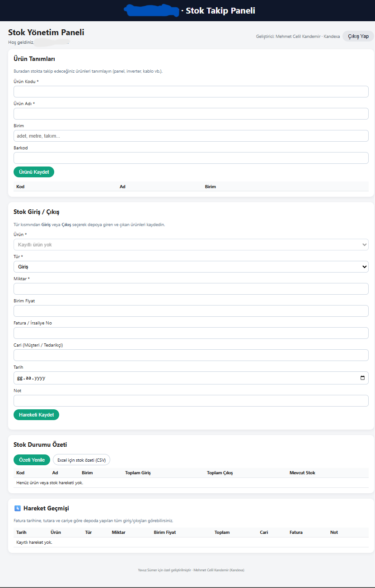Click the Birim Fiyat input box
Image resolution: width=375 pixels, height=588 pixels.
[x=191, y=311]
